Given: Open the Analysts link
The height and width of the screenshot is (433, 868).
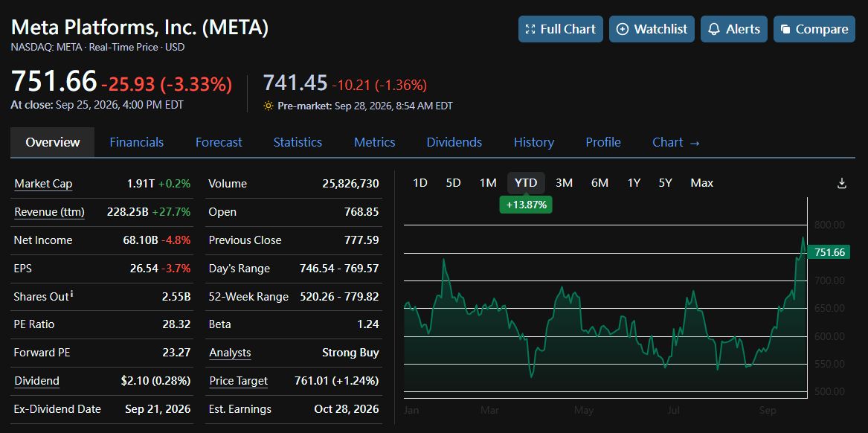Looking at the screenshot, I should tap(230, 353).
